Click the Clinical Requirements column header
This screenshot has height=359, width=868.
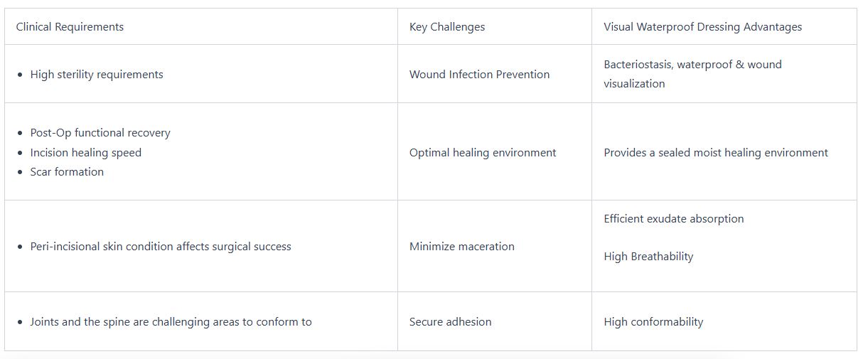(70, 27)
